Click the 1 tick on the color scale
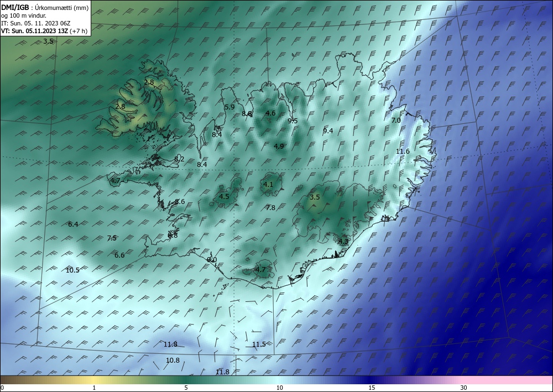 tap(94, 388)
